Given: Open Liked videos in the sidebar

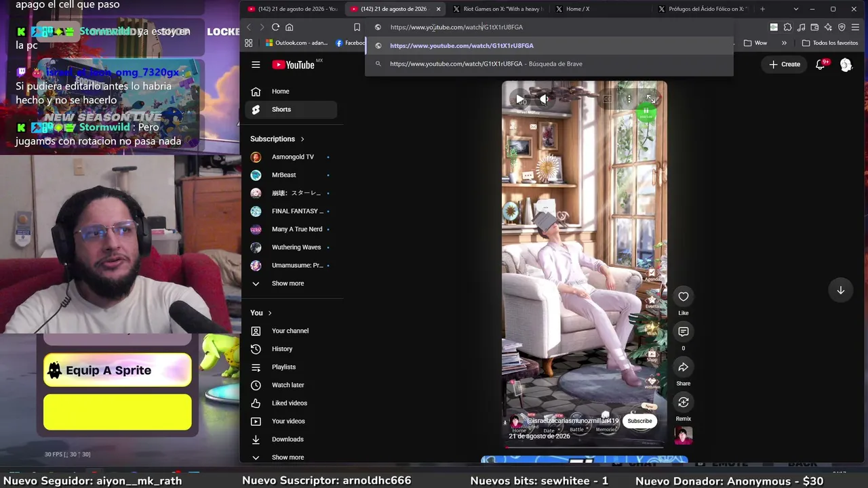Looking at the screenshot, I should pos(290,403).
